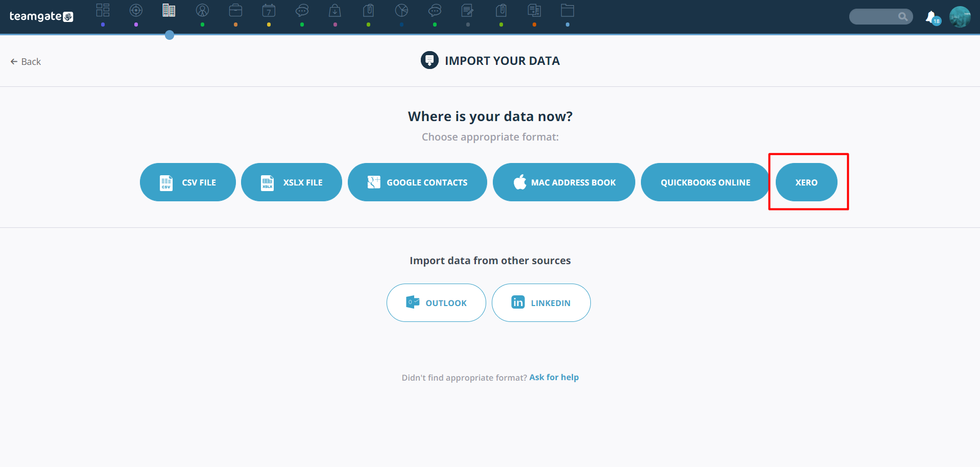Select the XERO import option
This screenshot has height=467, width=980.
click(806, 182)
